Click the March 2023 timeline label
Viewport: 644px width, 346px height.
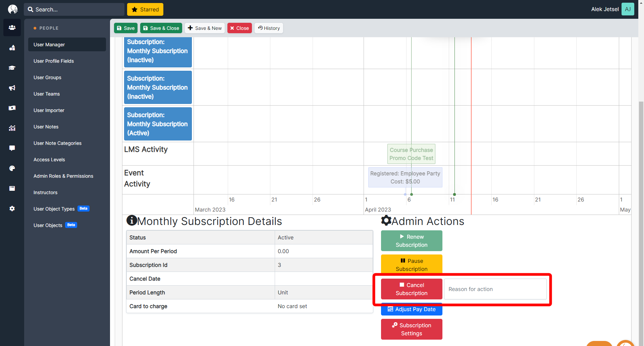point(210,210)
